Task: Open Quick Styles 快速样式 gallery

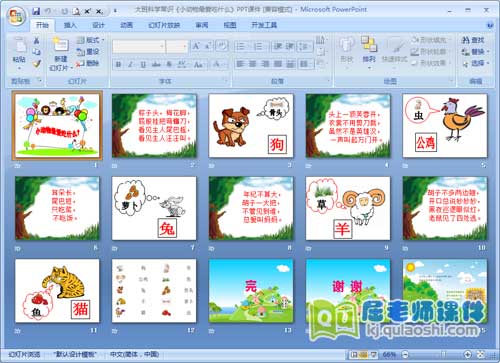Action: click(395, 52)
